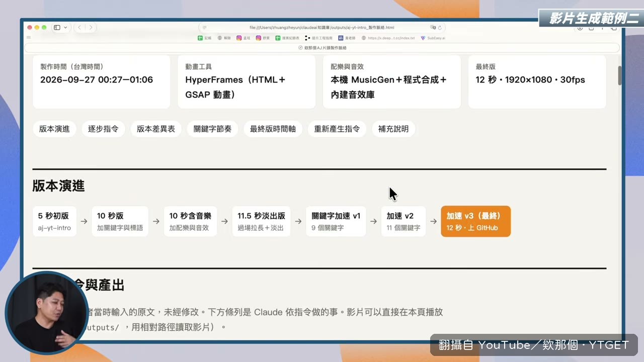644x362 pixels.
Task: Reload the page with the refresh icon
Action: click(x=440, y=28)
